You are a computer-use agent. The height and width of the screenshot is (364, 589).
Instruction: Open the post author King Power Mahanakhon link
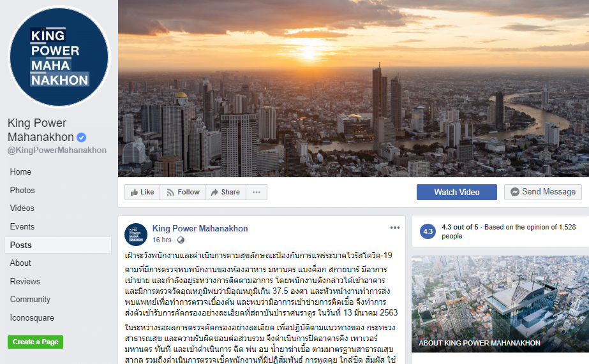click(200, 228)
